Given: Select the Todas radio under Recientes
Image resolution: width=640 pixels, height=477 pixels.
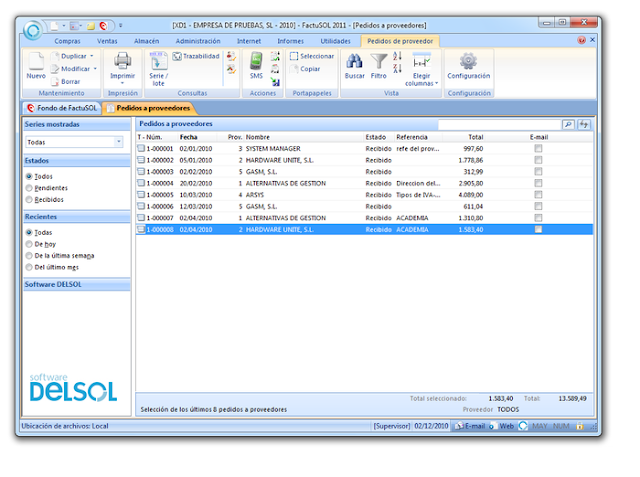Looking at the screenshot, I should coord(29,233).
